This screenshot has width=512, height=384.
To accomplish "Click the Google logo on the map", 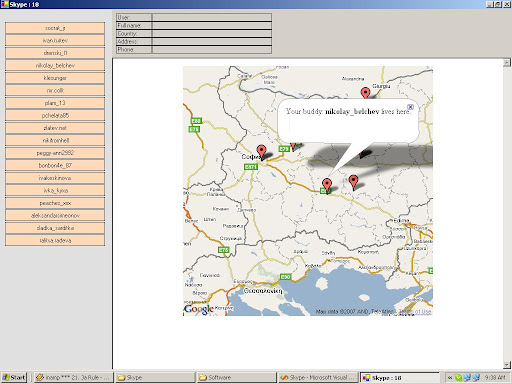I will click(x=199, y=309).
